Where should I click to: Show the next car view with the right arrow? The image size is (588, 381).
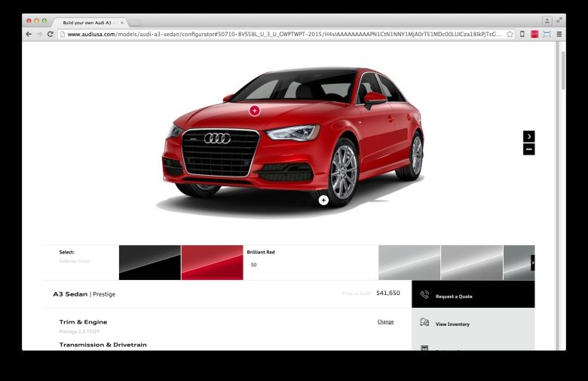click(529, 137)
